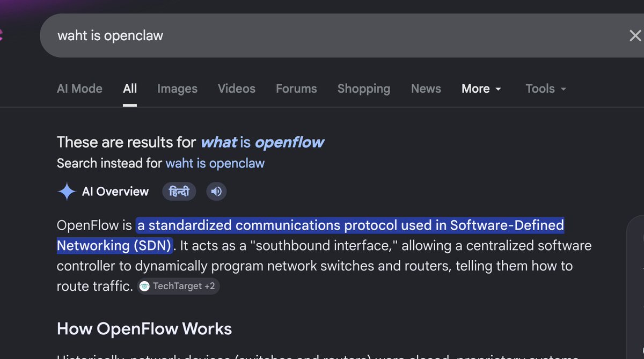Click the "How OpenFlow Works" heading
The width and height of the screenshot is (644, 359).
coord(144,328)
